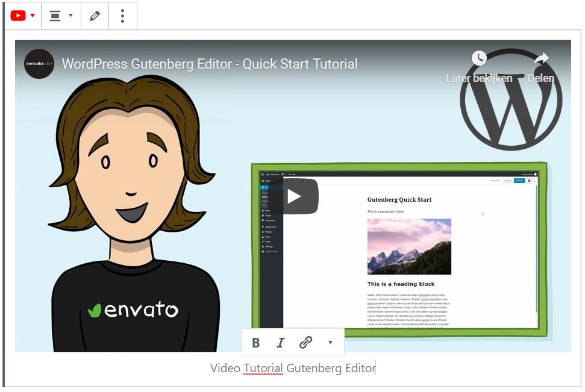585x392 pixels.
Task: Expand more rich text controls dropdown arrow
Action: click(330, 343)
